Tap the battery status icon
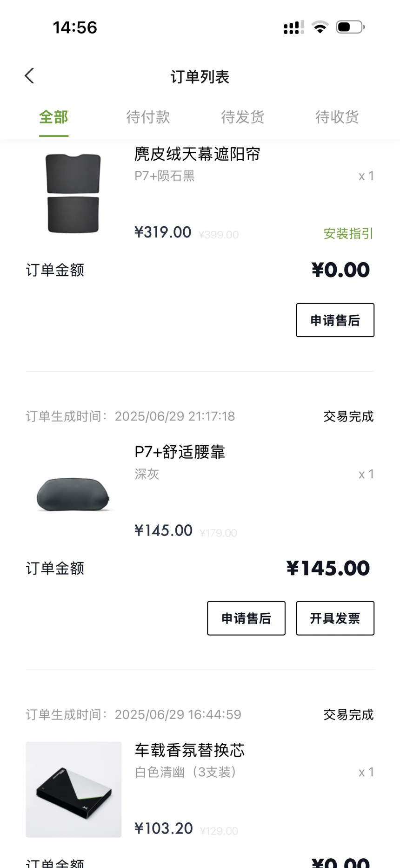The height and width of the screenshot is (868, 400). tap(350, 27)
